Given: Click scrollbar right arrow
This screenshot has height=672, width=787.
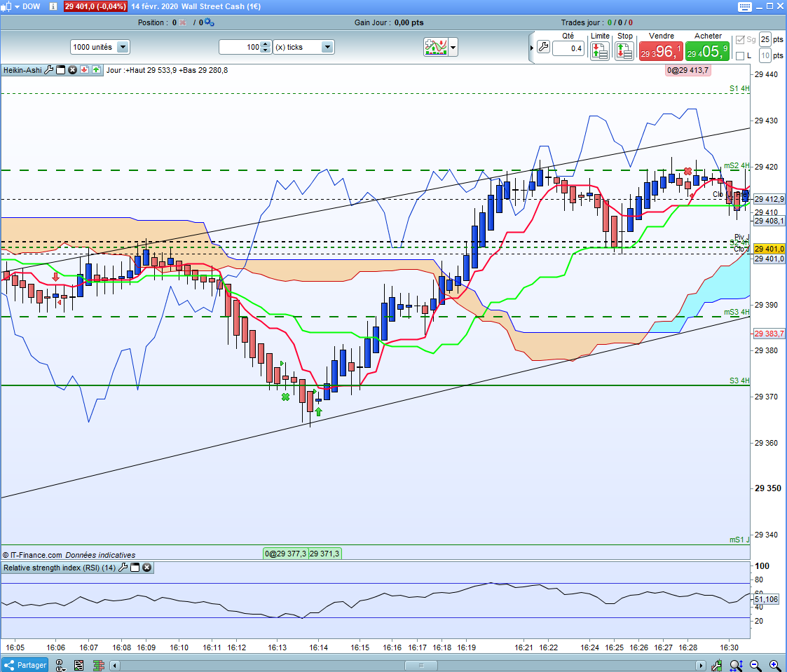Looking at the screenshot, I should (x=700, y=666).
